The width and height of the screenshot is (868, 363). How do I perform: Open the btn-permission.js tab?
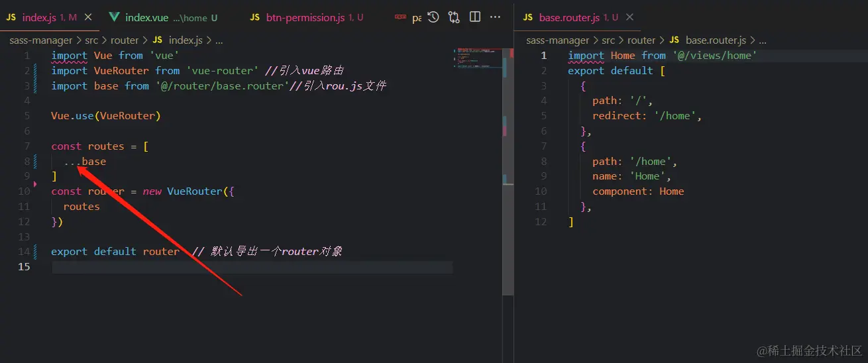pyautogui.click(x=305, y=18)
